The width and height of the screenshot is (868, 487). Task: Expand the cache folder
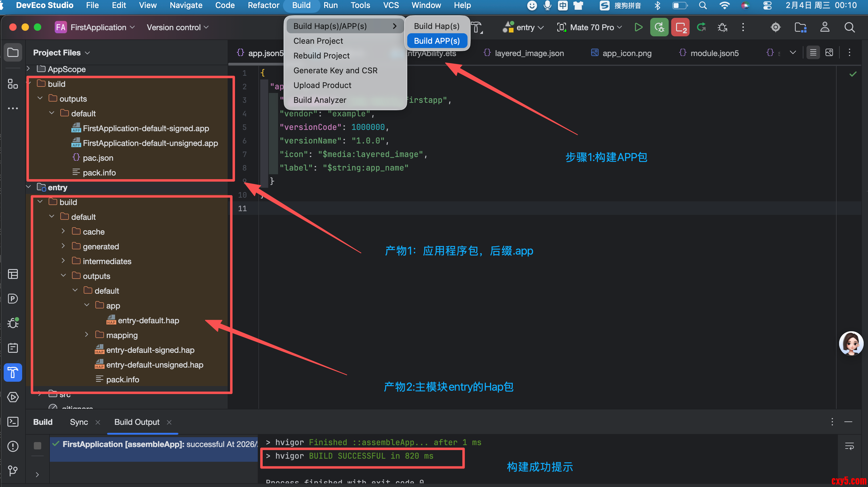click(63, 231)
